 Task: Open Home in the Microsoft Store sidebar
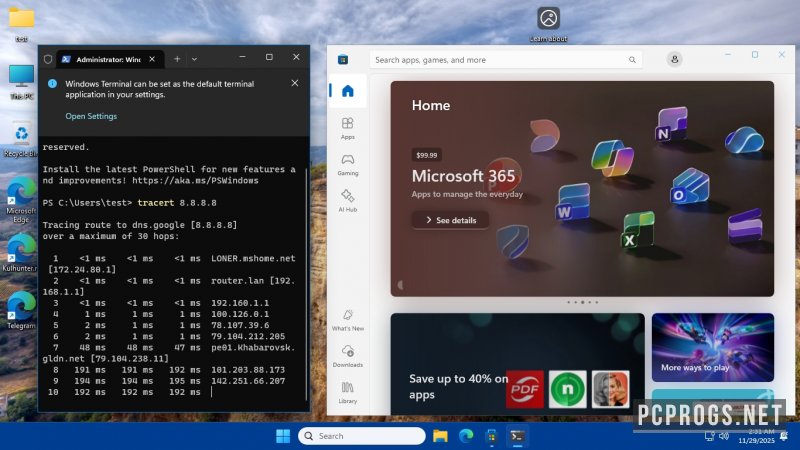347,91
